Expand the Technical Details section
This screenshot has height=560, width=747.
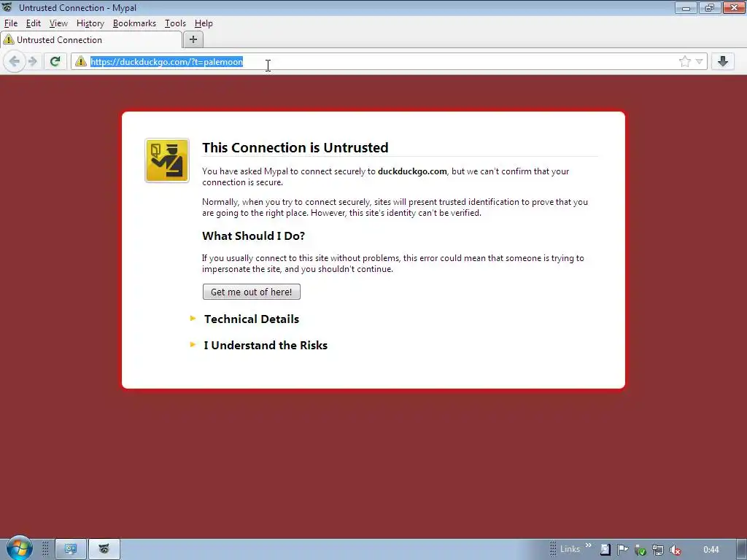click(x=251, y=319)
